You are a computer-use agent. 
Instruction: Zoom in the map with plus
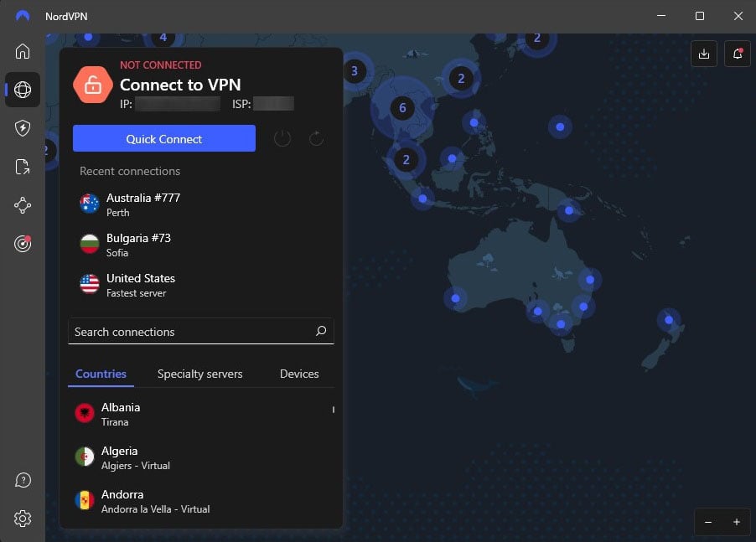(736, 522)
